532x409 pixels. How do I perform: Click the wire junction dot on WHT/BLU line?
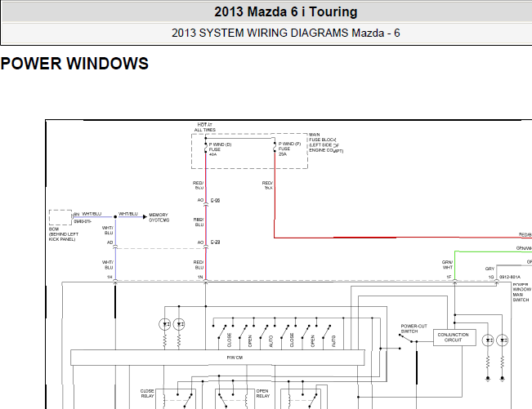pyautogui.click(x=115, y=217)
